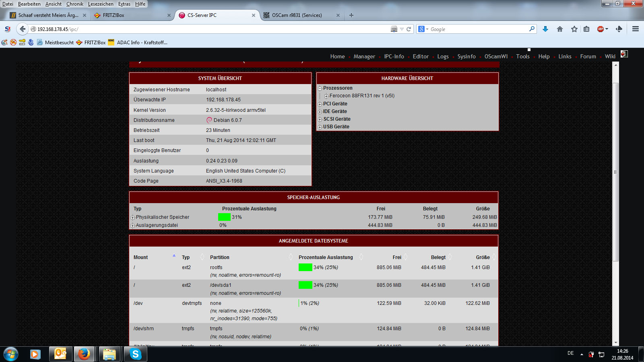Open the Firefox home page icon
Screen dimensions: 644x362
point(560,29)
